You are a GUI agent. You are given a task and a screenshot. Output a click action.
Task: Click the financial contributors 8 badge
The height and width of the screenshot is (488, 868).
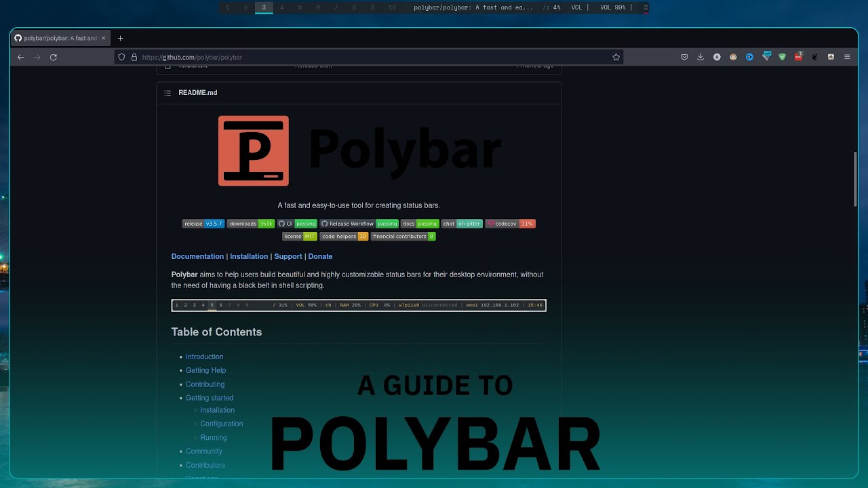(x=403, y=237)
